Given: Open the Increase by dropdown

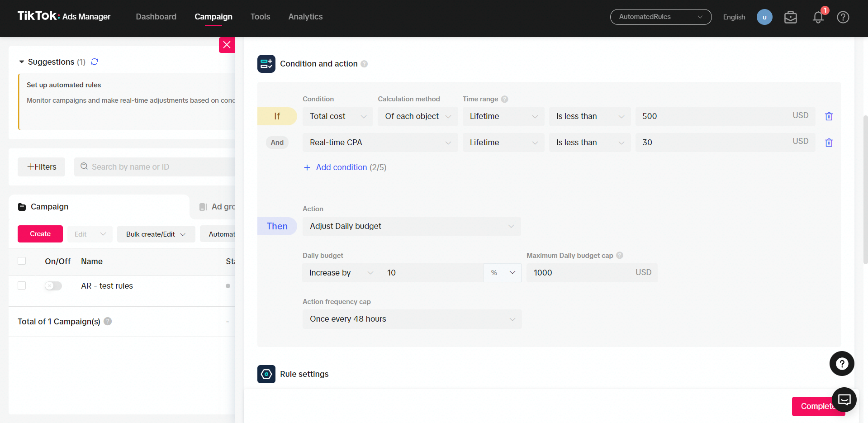Looking at the screenshot, I should (x=341, y=273).
